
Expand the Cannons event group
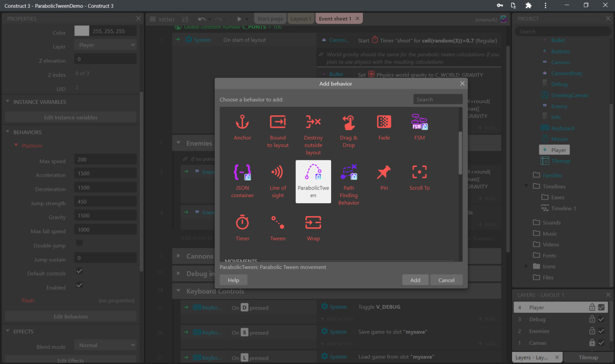(179, 256)
